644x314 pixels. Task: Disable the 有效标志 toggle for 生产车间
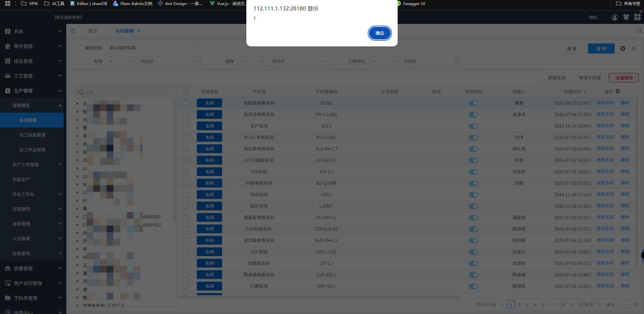coord(473,125)
